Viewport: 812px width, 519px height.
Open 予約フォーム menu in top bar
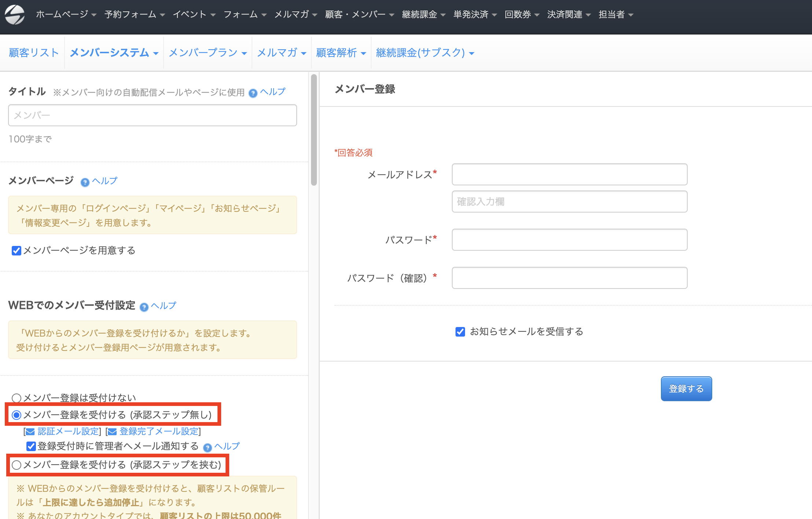[135, 15]
